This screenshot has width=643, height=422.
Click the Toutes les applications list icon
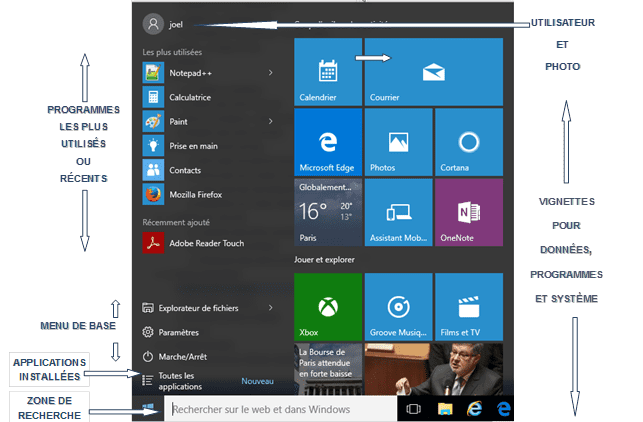click(148, 381)
